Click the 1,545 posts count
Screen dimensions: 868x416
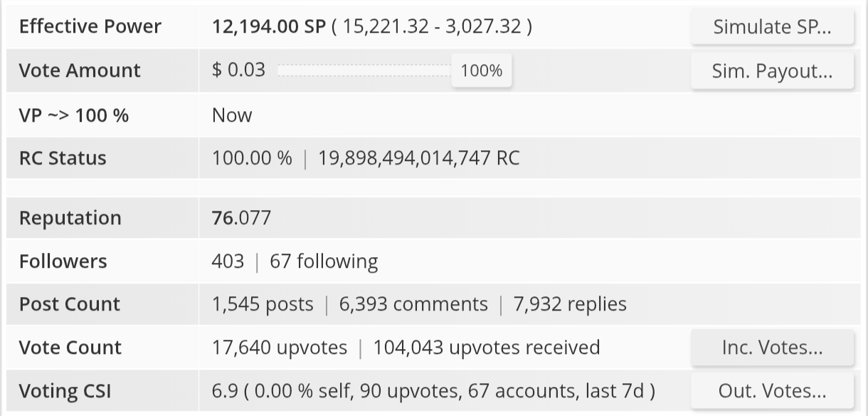pos(263,304)
